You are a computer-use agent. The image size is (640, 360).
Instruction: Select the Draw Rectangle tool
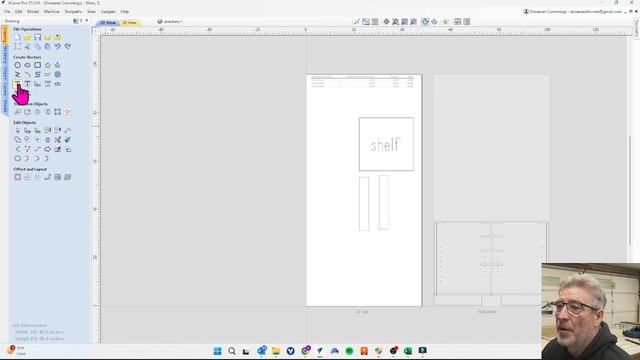38,65
